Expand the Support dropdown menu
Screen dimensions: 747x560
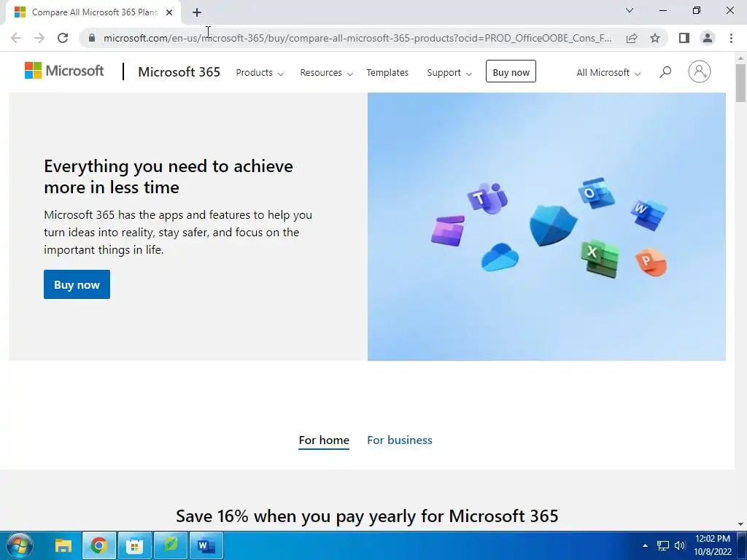449,73
